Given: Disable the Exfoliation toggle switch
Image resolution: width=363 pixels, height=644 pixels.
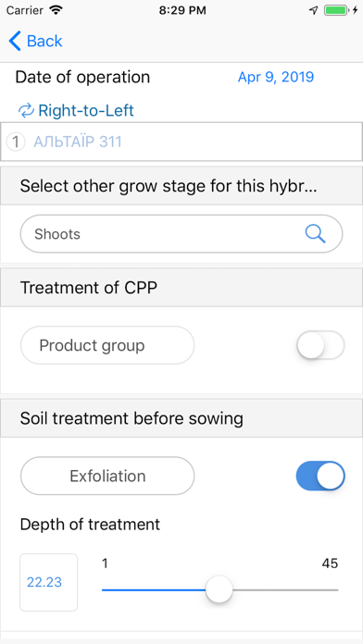Looking at the screenshot, I should point(320,476).
